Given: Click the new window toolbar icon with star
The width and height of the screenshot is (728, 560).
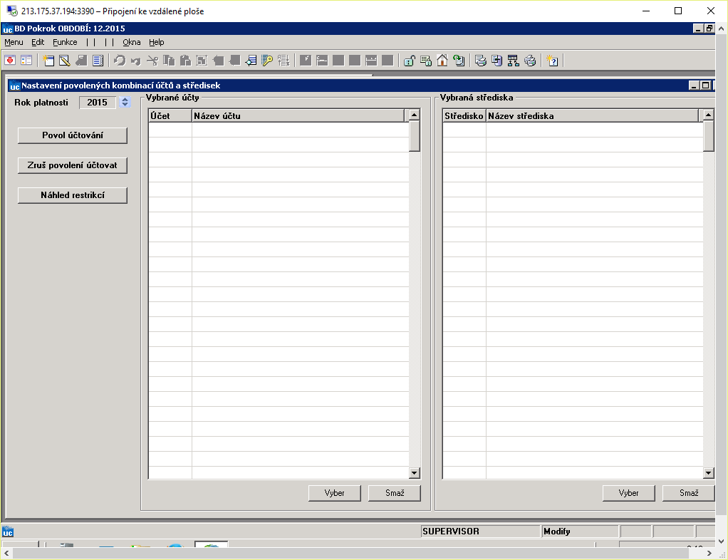Looking at the screenshot, I should click(x=48, y=61).
